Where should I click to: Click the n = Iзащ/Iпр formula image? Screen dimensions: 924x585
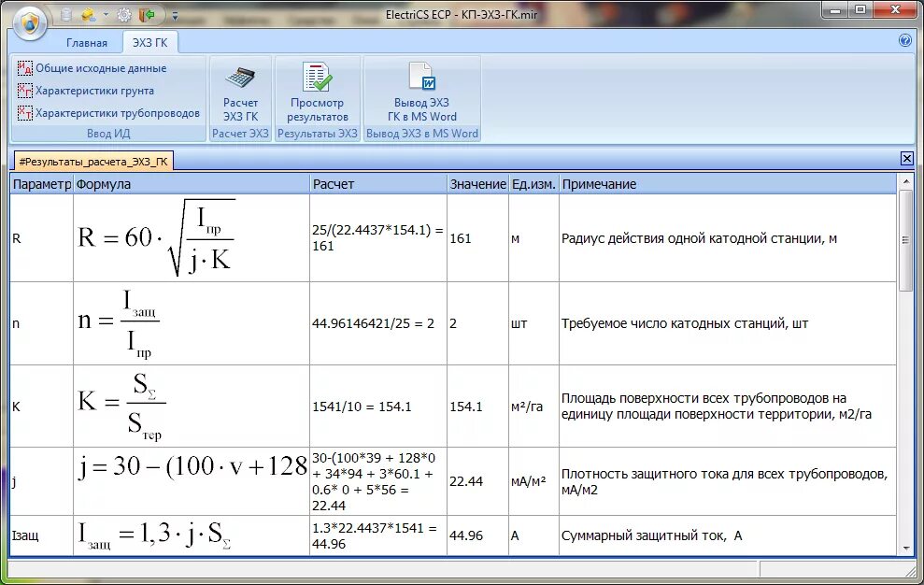(119, 323)
